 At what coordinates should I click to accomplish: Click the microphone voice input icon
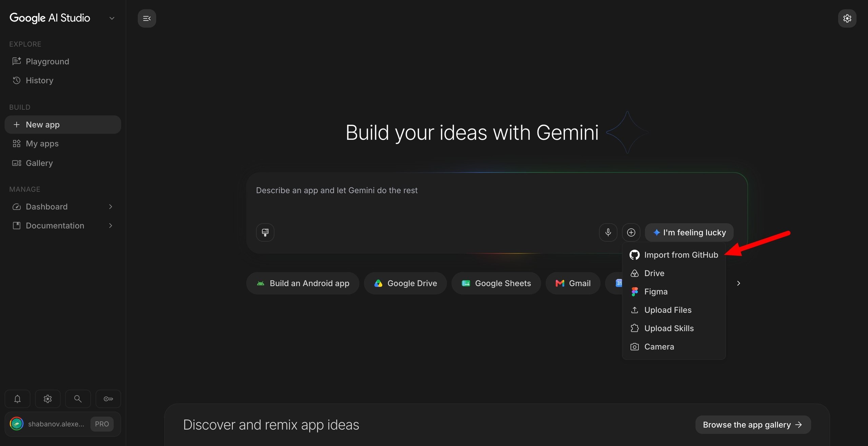(608, 232)
